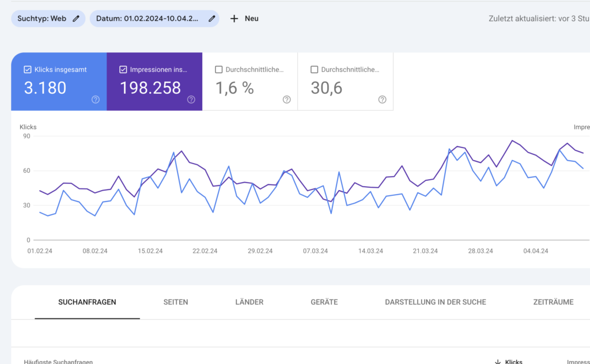Enable the checkbox on the 1,6 % card
Viewport: 590px width, 364px height.
coord(218,70)
